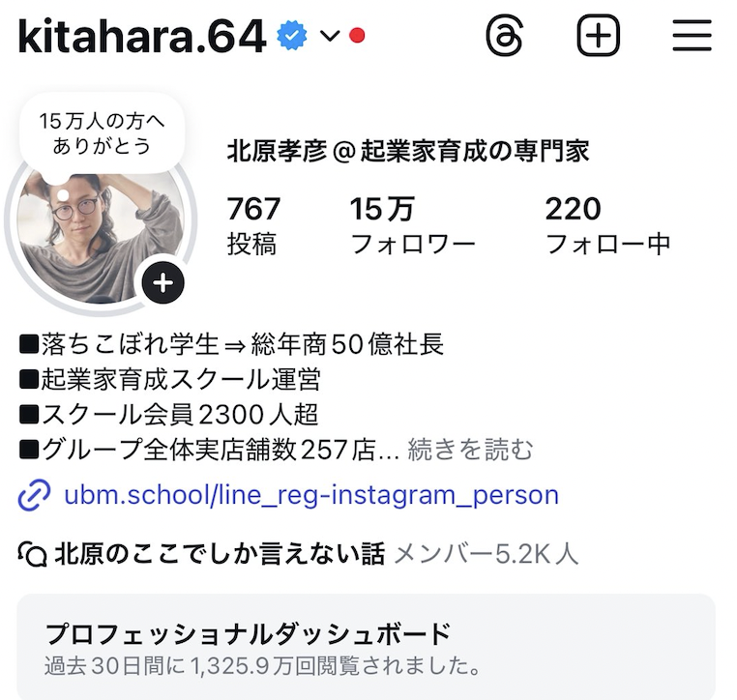Click the profile name 北原孝彦＠起業家育成の専門家
Viewport: 737px width, 700px height.
[408, 151]
